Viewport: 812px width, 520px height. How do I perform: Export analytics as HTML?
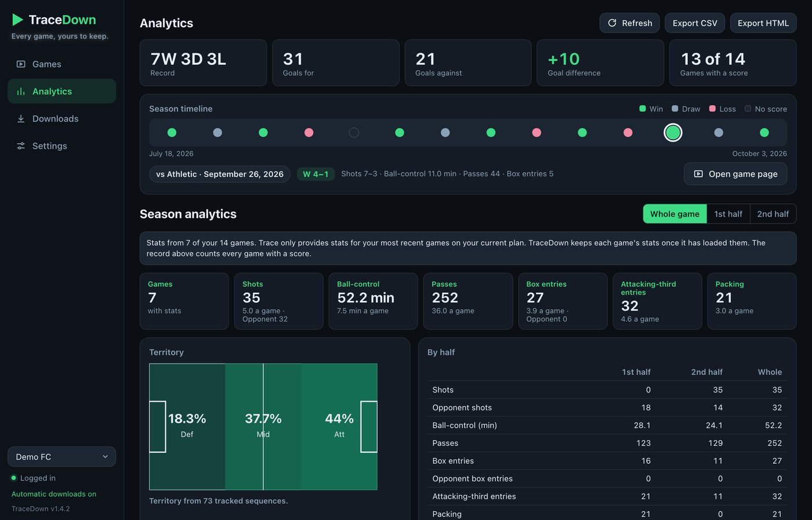(x=763, y=23)
